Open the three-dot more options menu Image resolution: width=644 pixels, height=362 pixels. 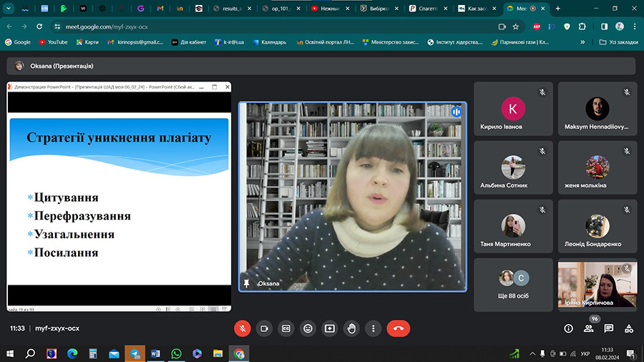tap(373, 328)
